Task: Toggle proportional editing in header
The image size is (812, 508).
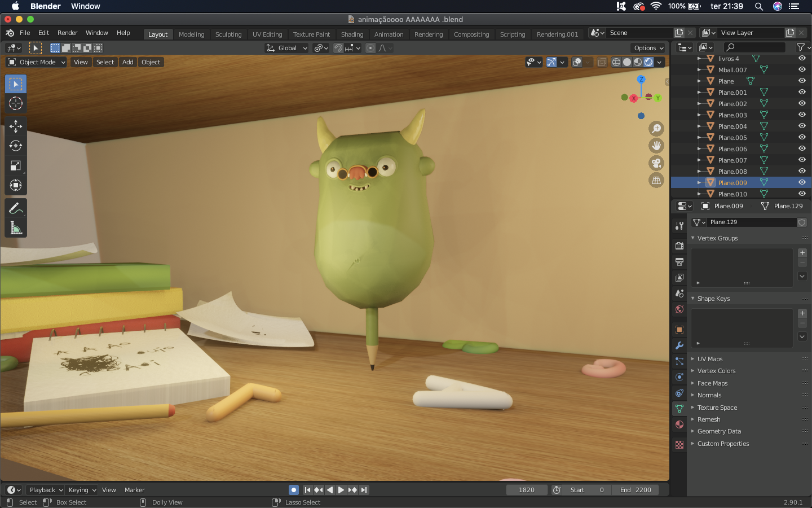Action: [x=370, y=48]
